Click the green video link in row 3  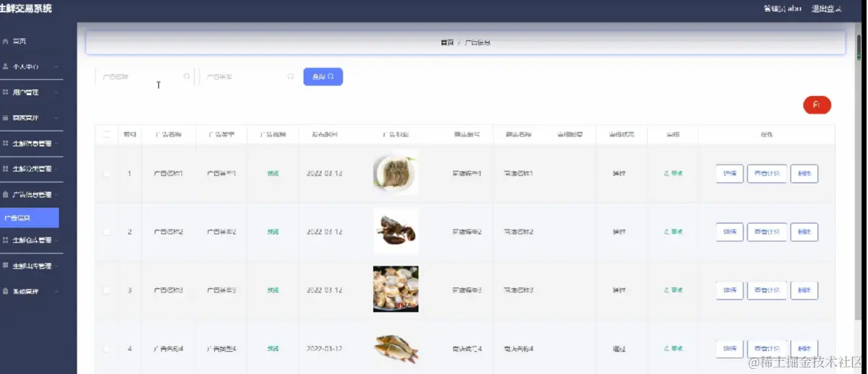pyautogui.click(x=273, y=290)
